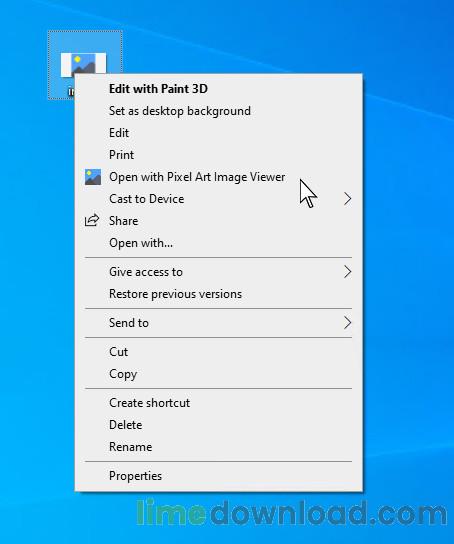Expand the Send to submenu arrow

click(348, 323)
